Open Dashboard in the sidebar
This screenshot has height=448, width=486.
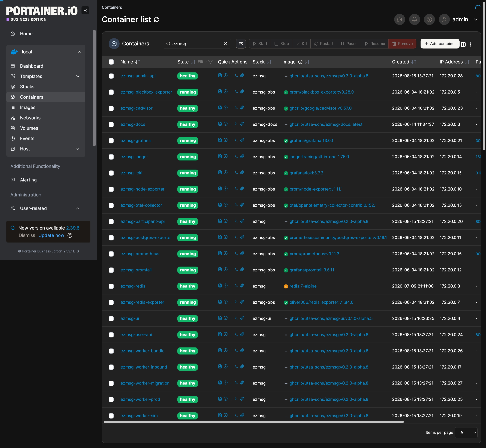(46, 66)
